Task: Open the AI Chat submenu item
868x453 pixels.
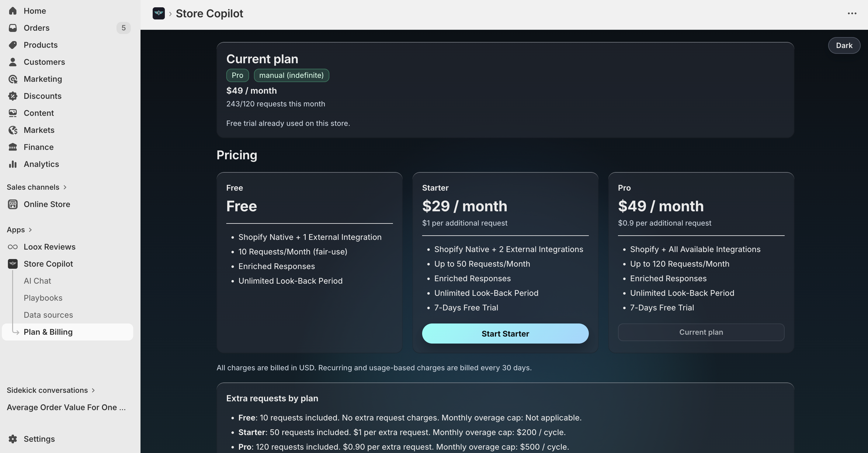Action: pos(37,281)
